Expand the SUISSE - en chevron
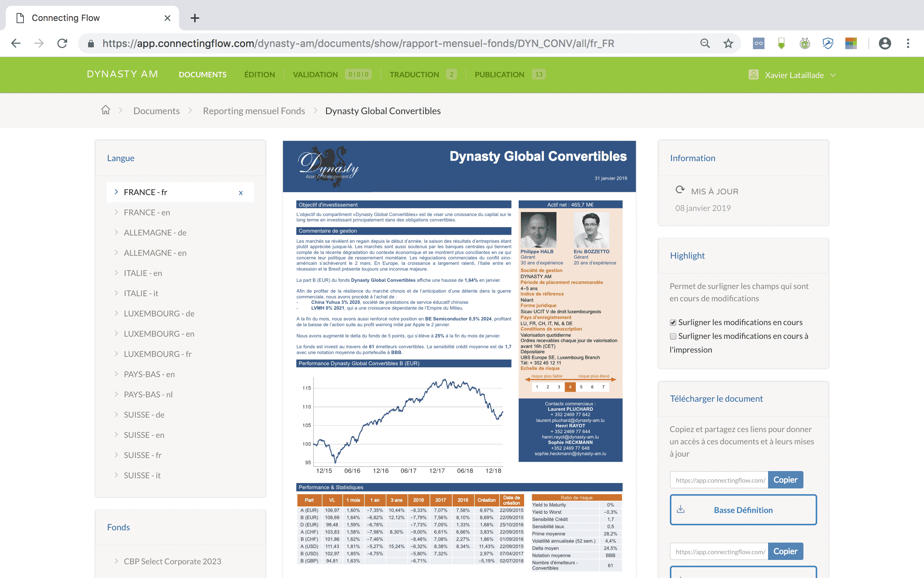 (116, 435)
